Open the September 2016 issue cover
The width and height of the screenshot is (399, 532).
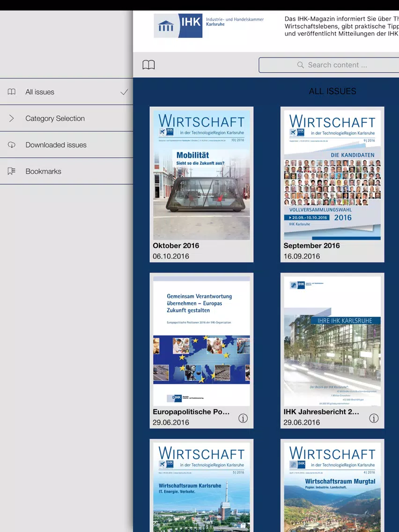332,175
